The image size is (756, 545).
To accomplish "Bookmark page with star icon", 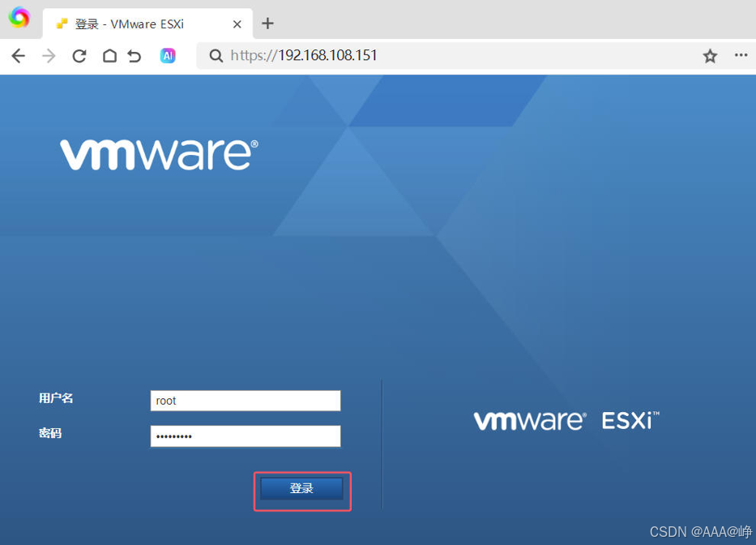I will tap(710, 56).
